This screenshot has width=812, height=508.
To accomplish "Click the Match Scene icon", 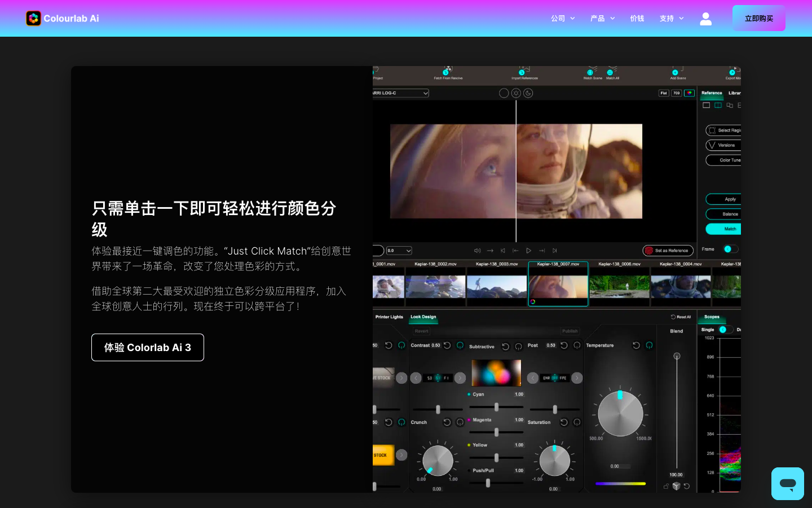I will tap(592, 71).
